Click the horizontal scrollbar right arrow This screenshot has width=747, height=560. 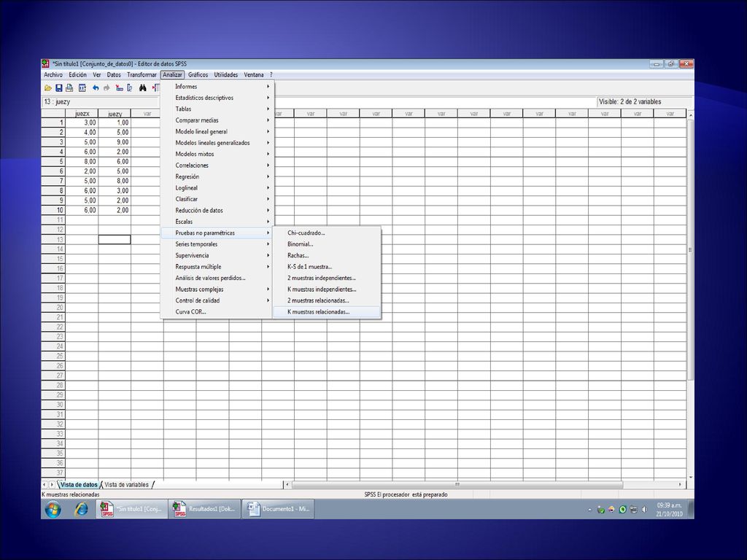680,485
